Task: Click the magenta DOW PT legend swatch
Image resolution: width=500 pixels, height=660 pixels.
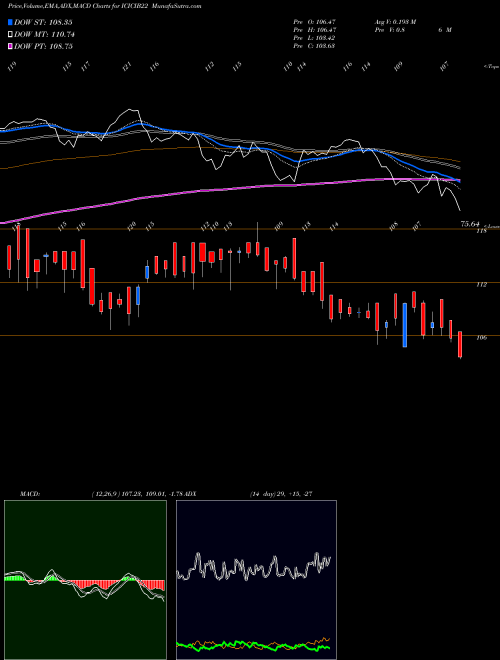Action: [x=10, y=46]
